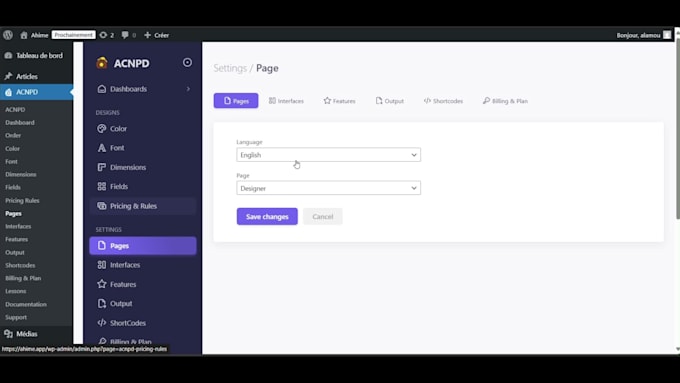Click the ShortCodes code icon in sidebar

102,323
